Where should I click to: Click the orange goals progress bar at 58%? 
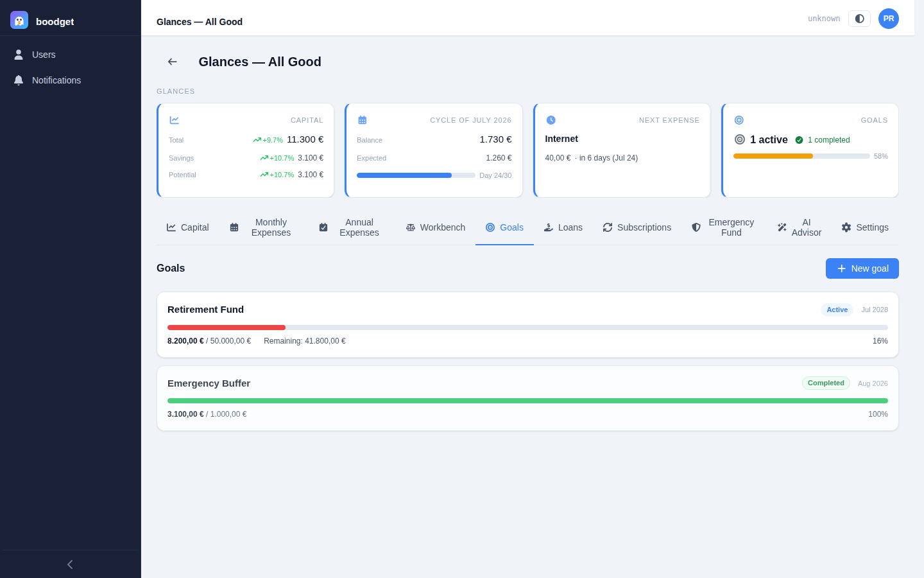pyautogui.click(x=801, y=156)
